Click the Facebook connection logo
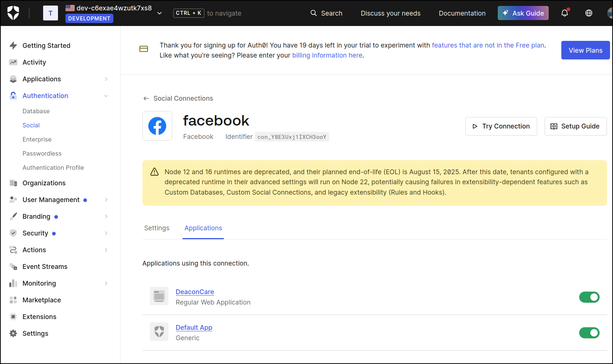 pyautogui.click(x=157, y=126)
